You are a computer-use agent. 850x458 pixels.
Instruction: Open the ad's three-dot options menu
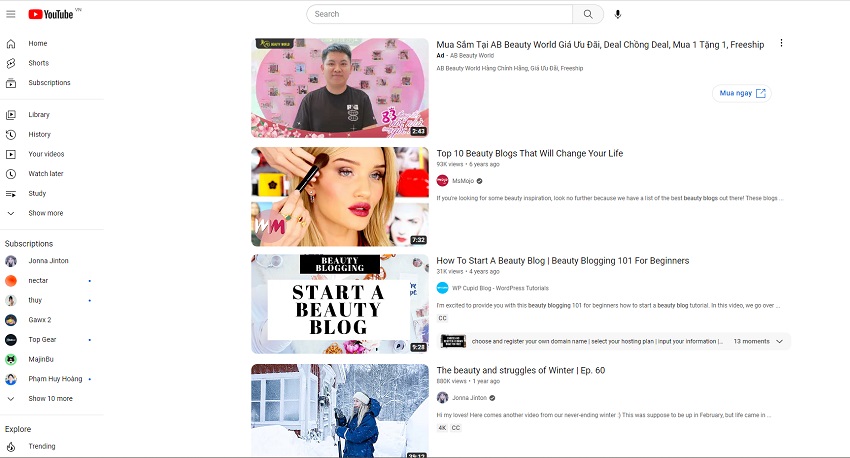(781, 43)
